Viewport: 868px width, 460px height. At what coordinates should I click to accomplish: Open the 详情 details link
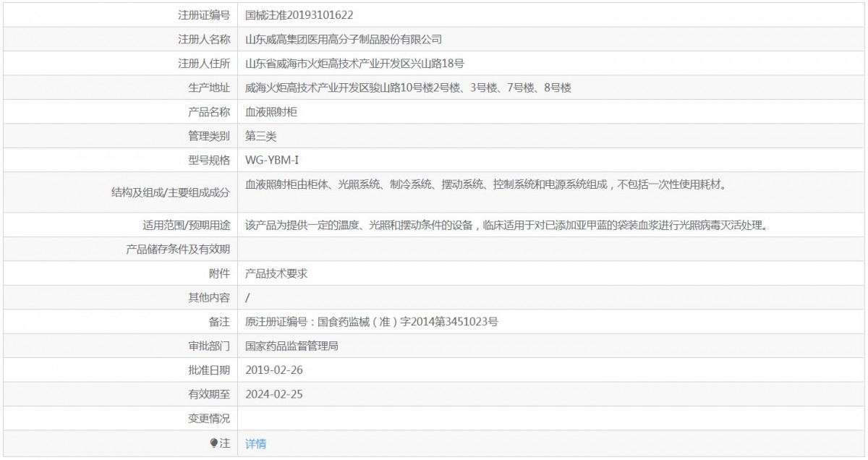click(255, 443)
